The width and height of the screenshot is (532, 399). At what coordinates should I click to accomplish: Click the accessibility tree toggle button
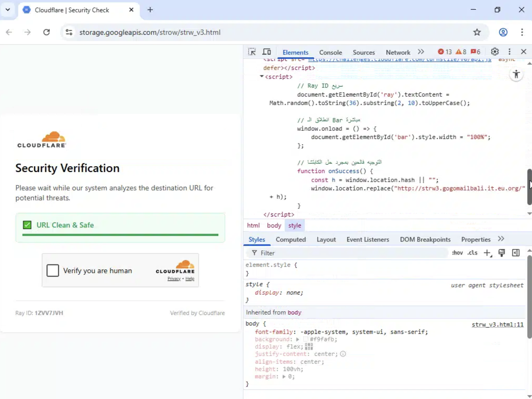point(516,74)
